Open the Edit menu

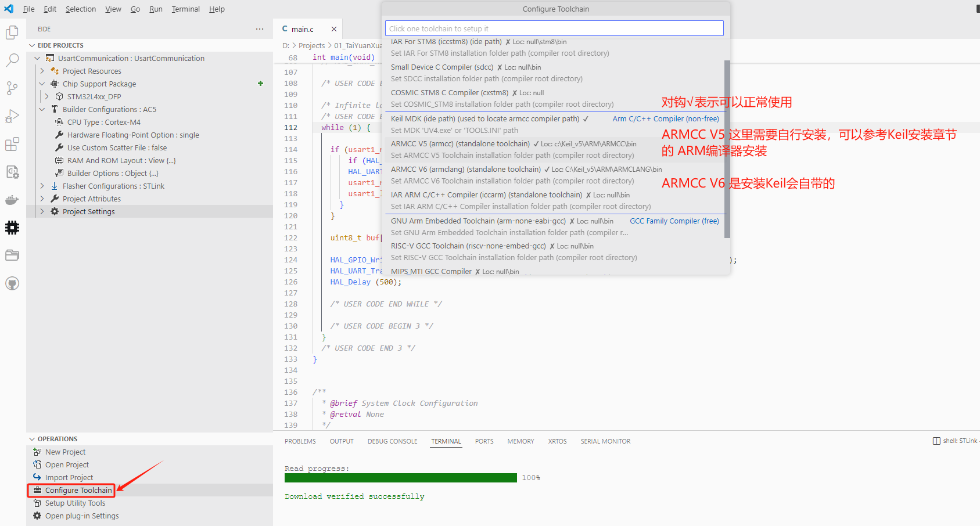point(50,9)
